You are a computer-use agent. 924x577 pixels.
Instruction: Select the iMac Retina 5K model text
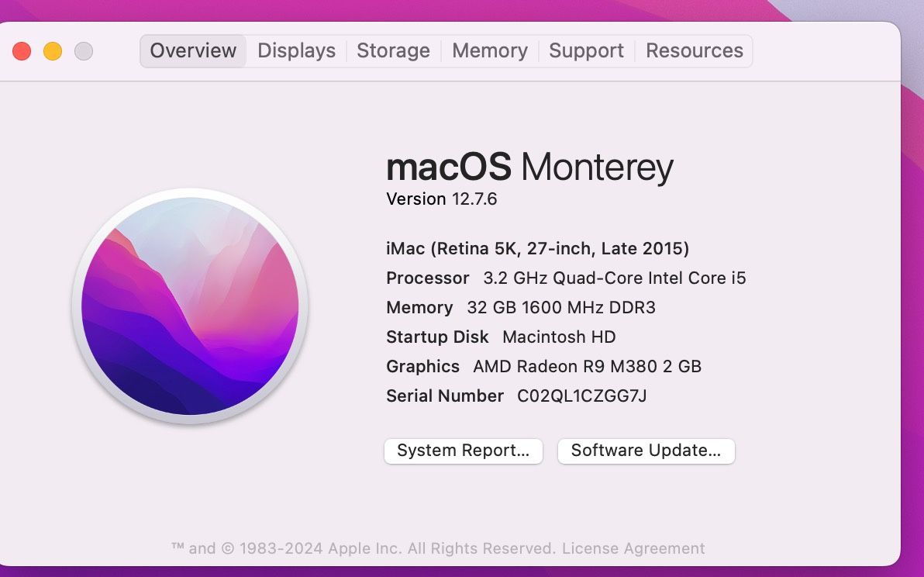(539, 248)
